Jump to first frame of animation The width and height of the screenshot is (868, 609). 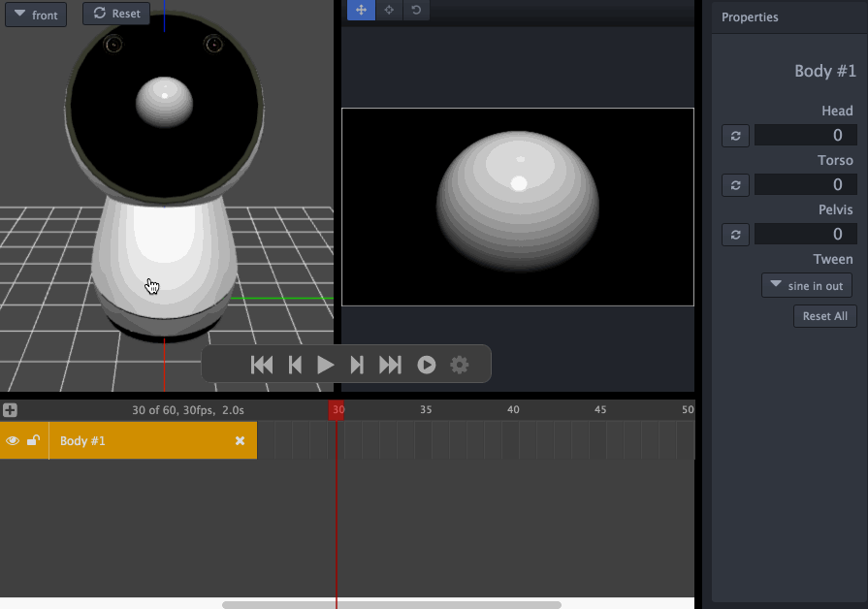click(x=262, y=365)
